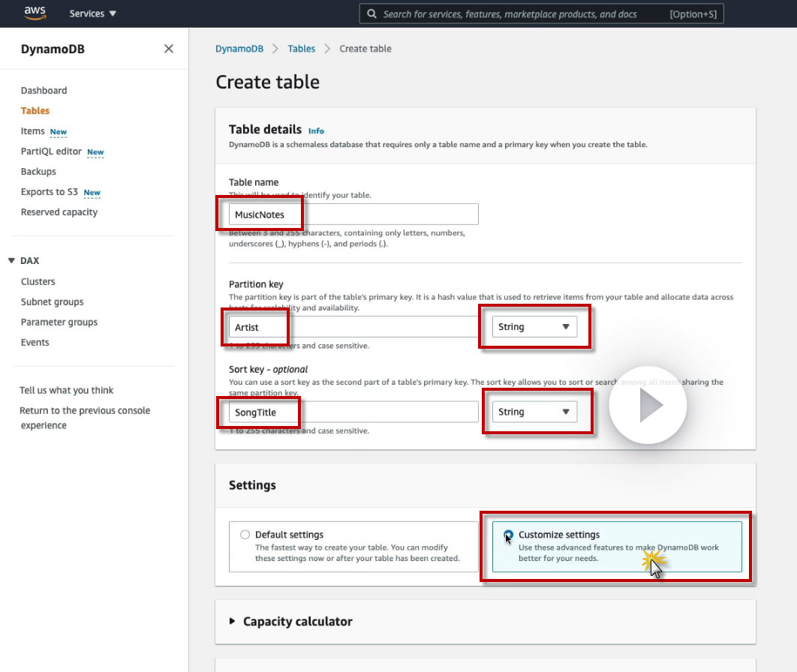Click the Table name field with MusicNotes

(353, 214)
